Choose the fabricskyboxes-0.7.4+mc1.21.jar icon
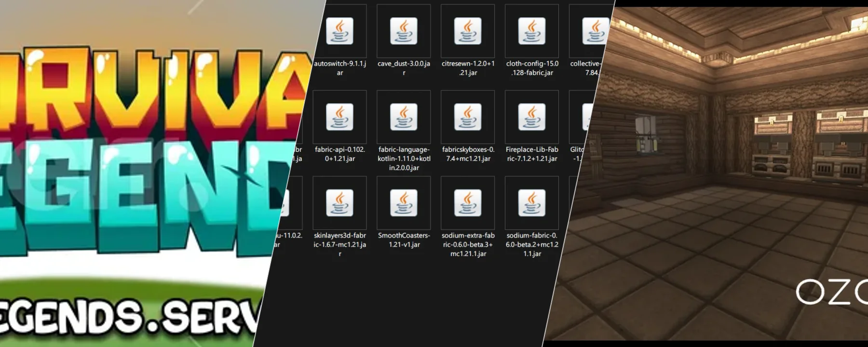Viewport: 868px width, 347px height. point(468,117)
